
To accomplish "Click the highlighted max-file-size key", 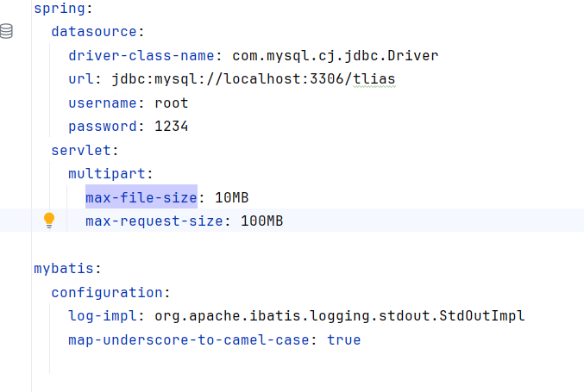I will point(141,197).
